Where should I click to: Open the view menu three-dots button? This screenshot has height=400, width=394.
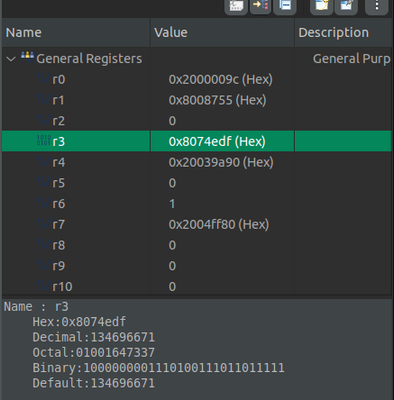pyautogui.click(x=377, y=6)
